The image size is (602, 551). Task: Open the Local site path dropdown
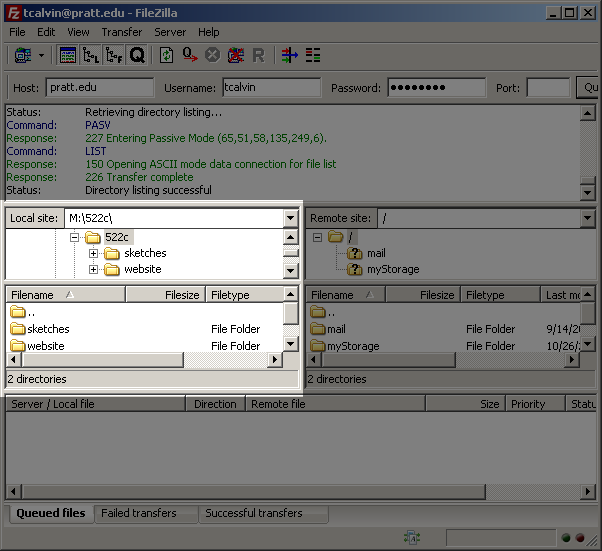pos(290,218)
